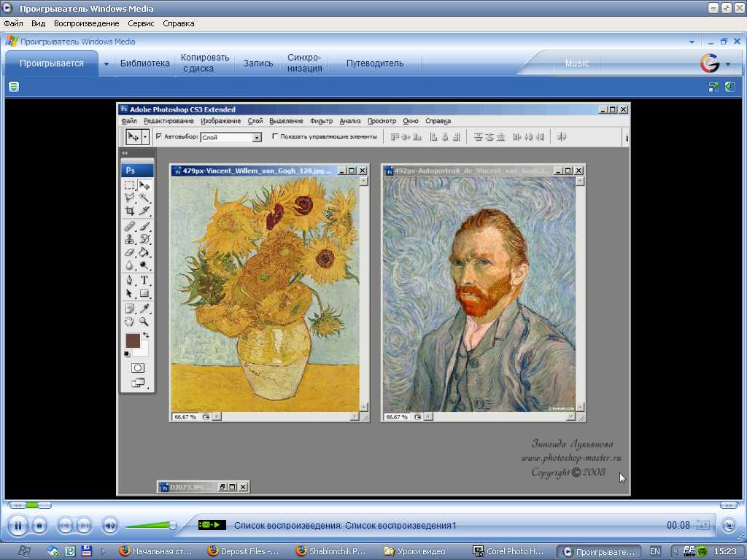
Task: Select the Crop tool
Action: [129, 210]
